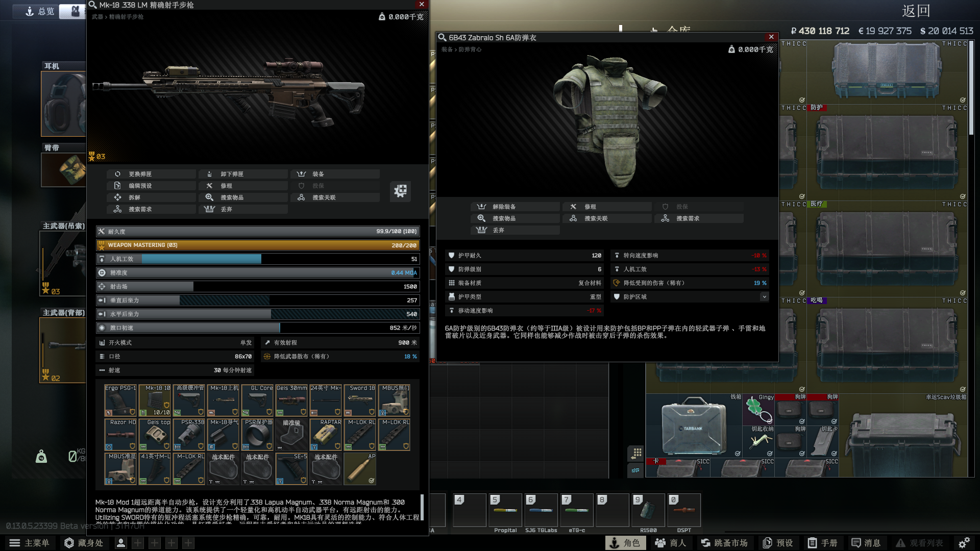Click the 耐久度 durability bar
Image resolution: width=980 pixels, height=551 pixels.
coord(258,232)
